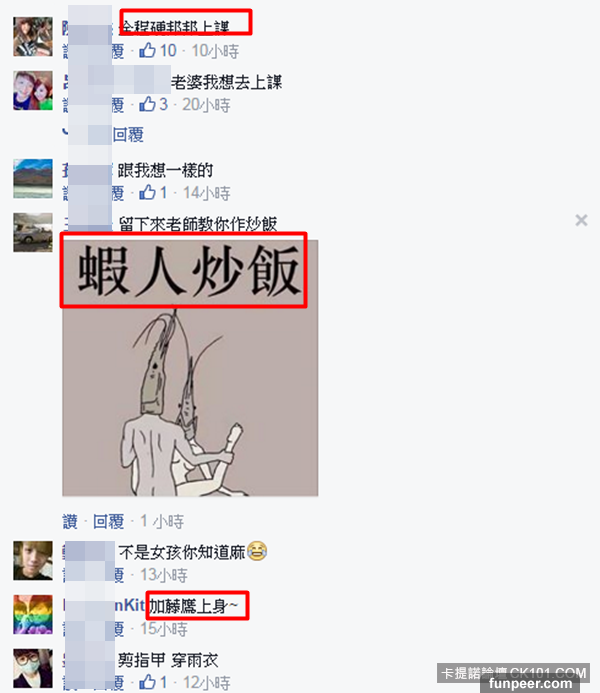Open couple avatar beside 老婆我想去上課
Viewport: 600px width, 693px height.
coord(33,90)
